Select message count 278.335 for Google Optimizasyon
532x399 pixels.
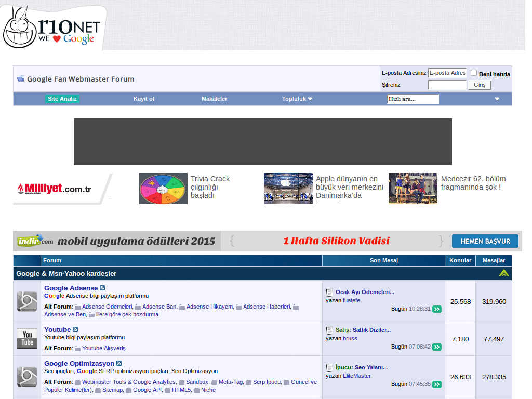(x=494, y=377)
